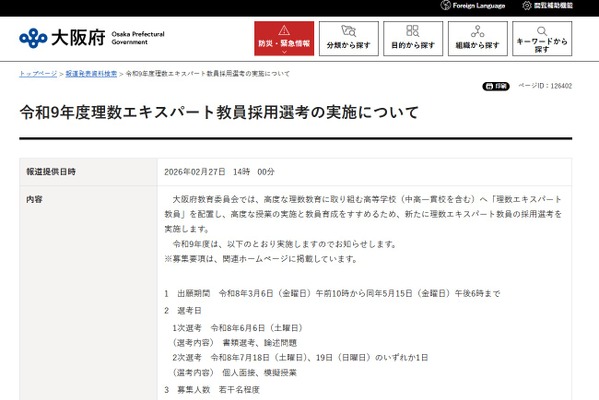The image size is (599, 400).
Task: Click the 募集人数 若干名程度 line
Action: [x=212, y=390]
